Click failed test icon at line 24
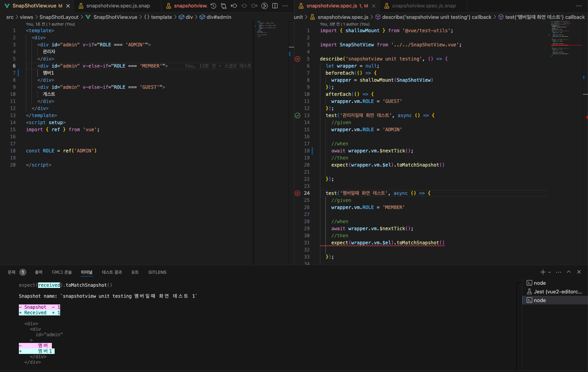Screen dimensions: 588x372 (x=298, y=193)
